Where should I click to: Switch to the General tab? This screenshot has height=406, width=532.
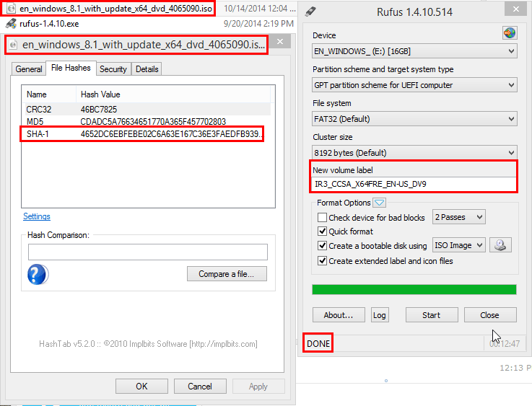point(28,69)
